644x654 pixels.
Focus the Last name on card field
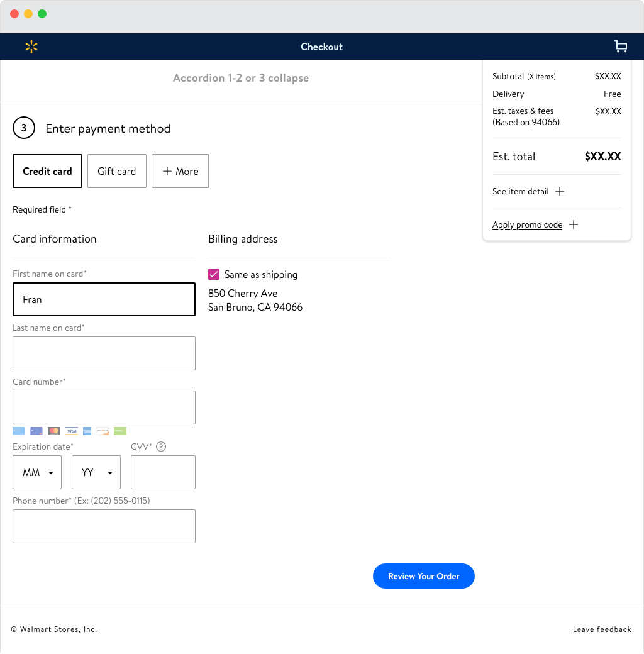click(x=104, y=353)
